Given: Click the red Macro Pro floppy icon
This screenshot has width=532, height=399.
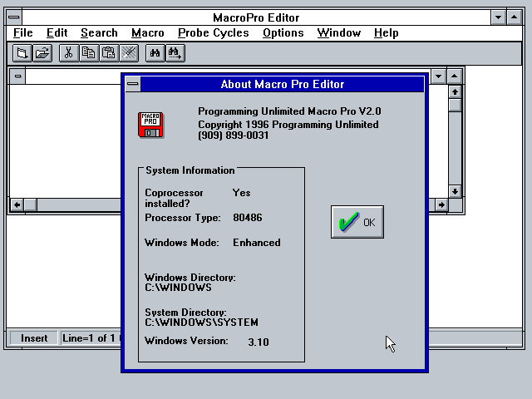Looking at the screenshot, I should coord(151,126).
